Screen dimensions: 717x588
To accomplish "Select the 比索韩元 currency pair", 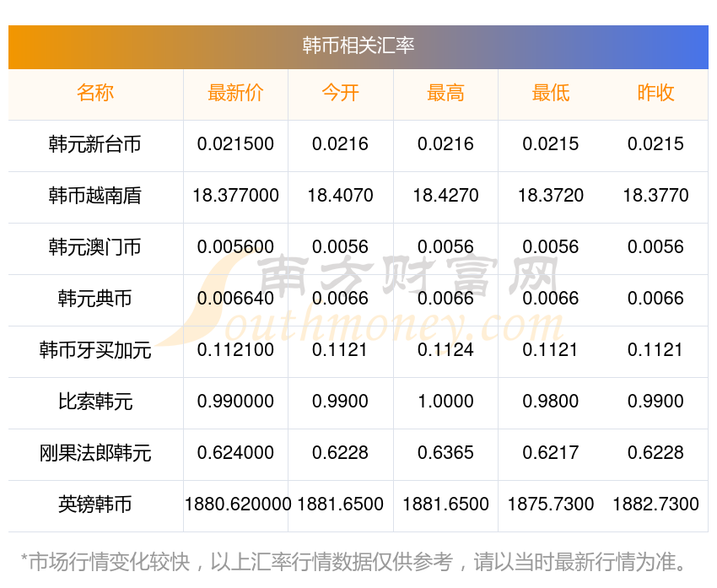I will click(x=95, y=402).
